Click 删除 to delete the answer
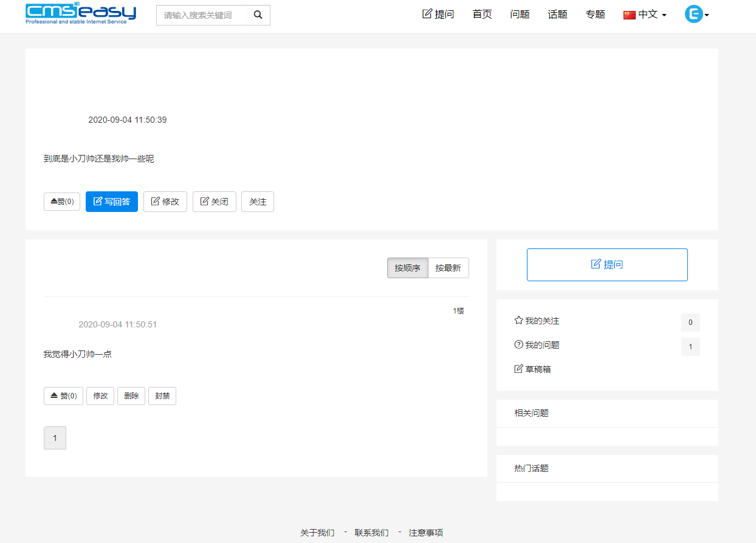This screenshot has width=756, height=543. (131, 396)
